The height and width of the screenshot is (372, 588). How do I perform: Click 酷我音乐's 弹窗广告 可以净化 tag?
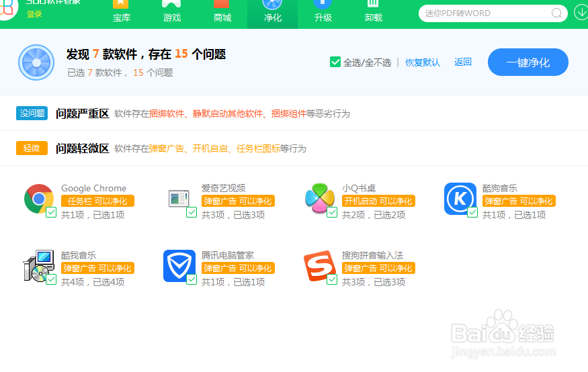tap(97, 268)
